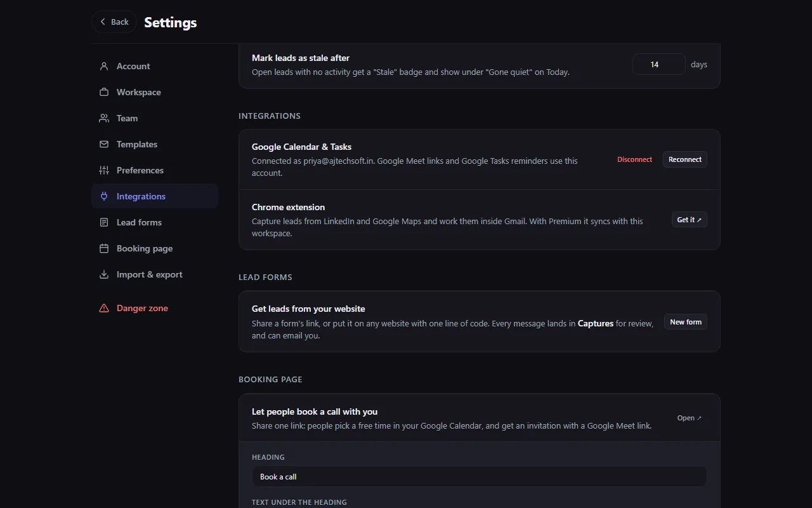Open Preferences in the sidebar
The width and height of the screenshot is (812, 508).
[155, 170]
